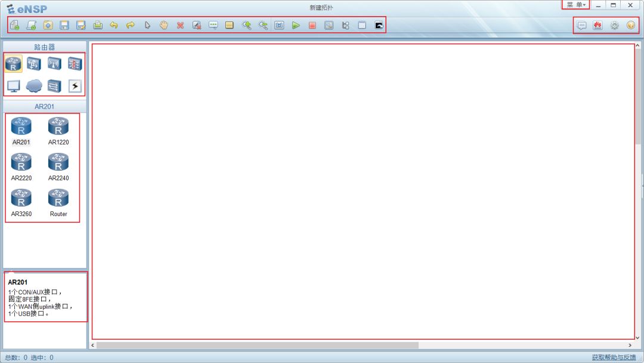
Task: Select the custom device category icon
Action: point(54,86)
